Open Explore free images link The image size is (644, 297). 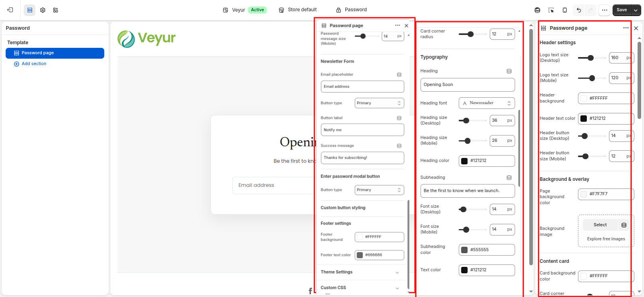click(606, 239)
